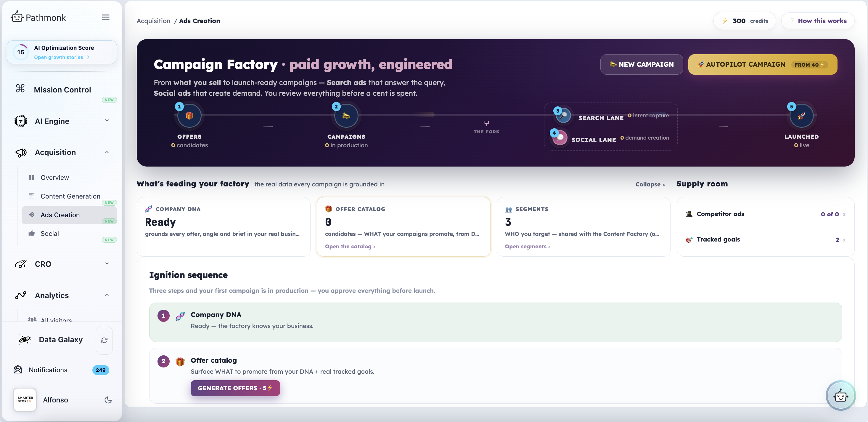Screen dimensions: 868x422
Task: Open the 249 notifications badge
Action: tap(100, 370)
